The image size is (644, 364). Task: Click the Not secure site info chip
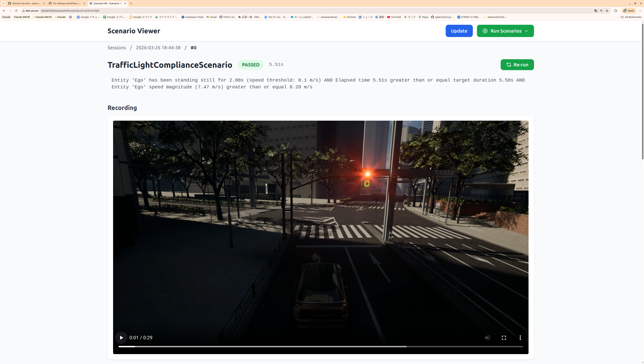[31, 11]
